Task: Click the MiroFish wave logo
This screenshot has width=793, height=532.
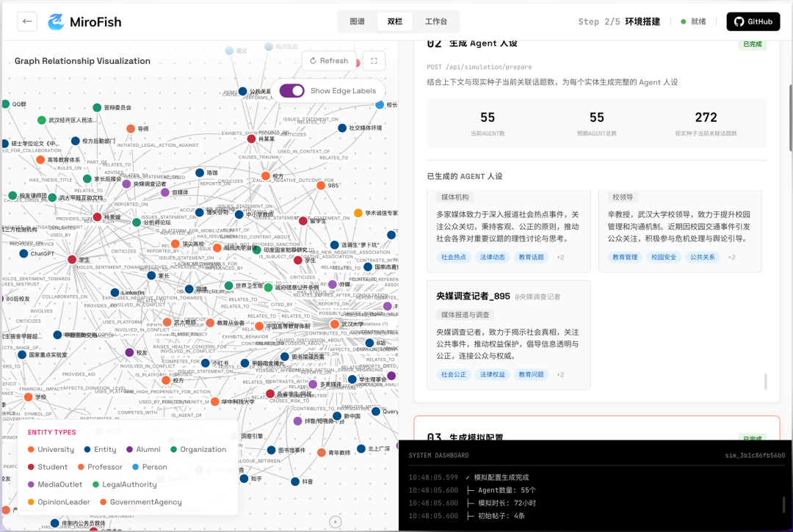Action: 57,22
